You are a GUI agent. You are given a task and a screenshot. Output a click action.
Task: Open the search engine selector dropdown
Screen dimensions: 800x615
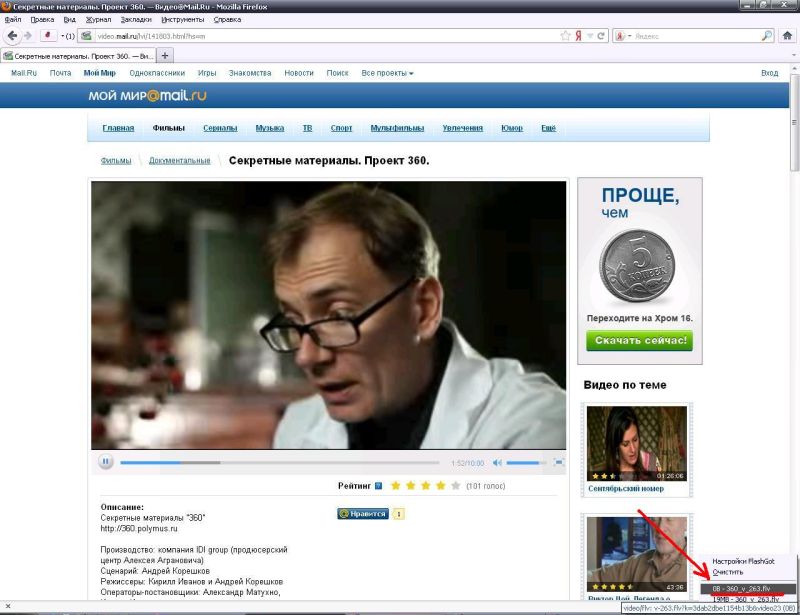click(x=623, y=36)
